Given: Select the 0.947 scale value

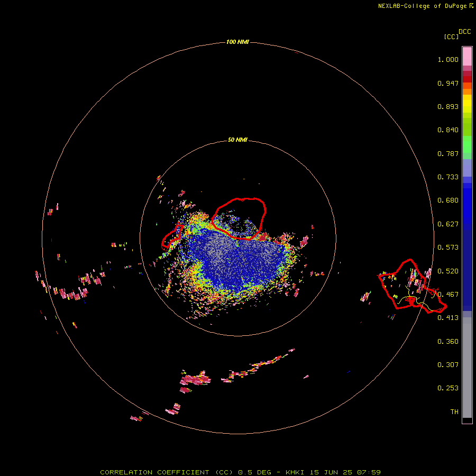Looking at the screenshot, I should 448,83.
